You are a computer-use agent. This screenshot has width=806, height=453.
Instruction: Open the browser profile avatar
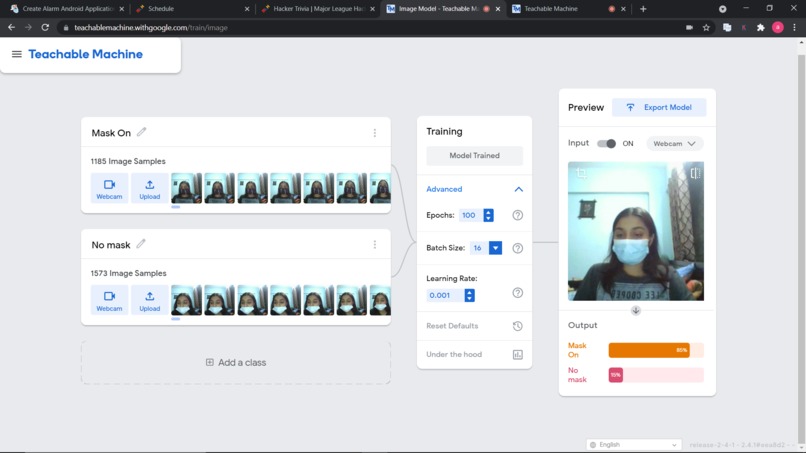tap(778, 28)
